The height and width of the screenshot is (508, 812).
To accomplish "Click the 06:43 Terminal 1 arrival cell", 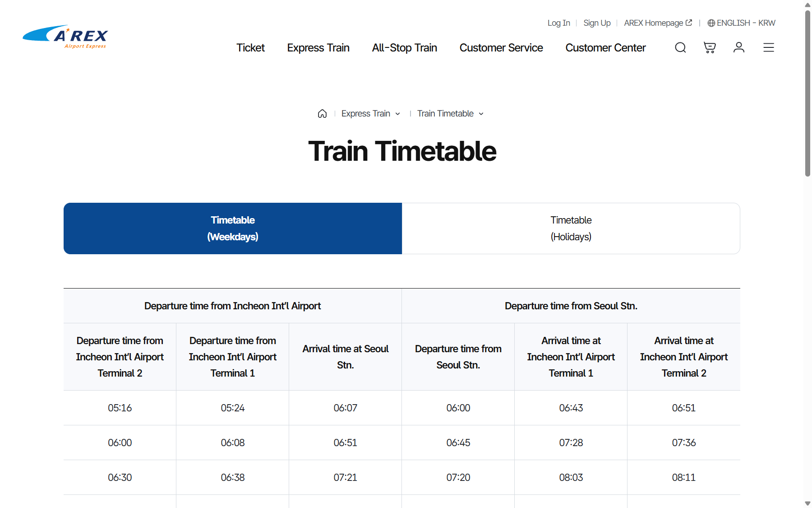I will pos(571,408).
